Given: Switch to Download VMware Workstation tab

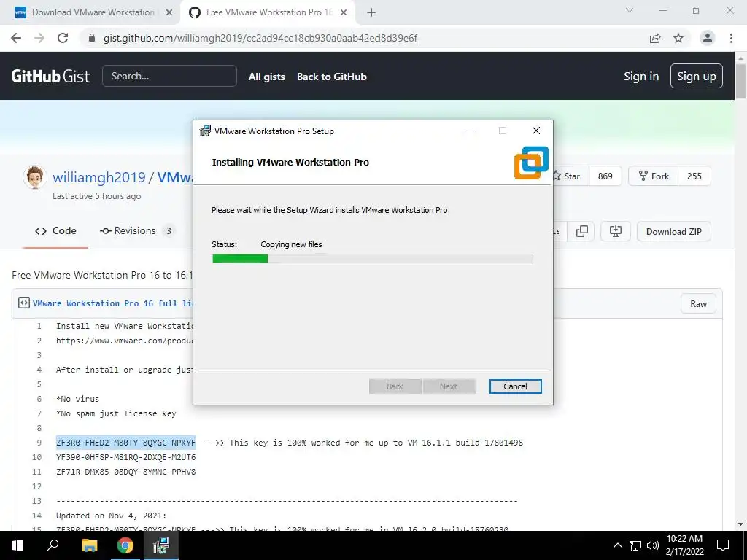Looking at the screenshot, I should coord(93,12).
